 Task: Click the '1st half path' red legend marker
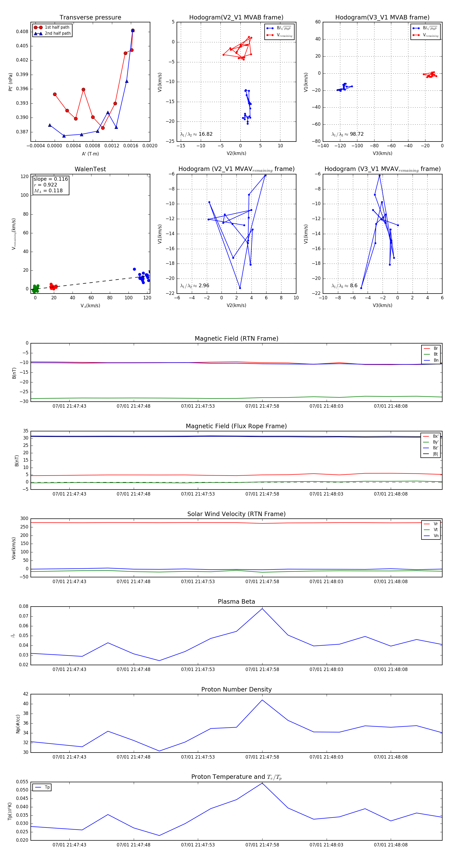pos(38,27)
